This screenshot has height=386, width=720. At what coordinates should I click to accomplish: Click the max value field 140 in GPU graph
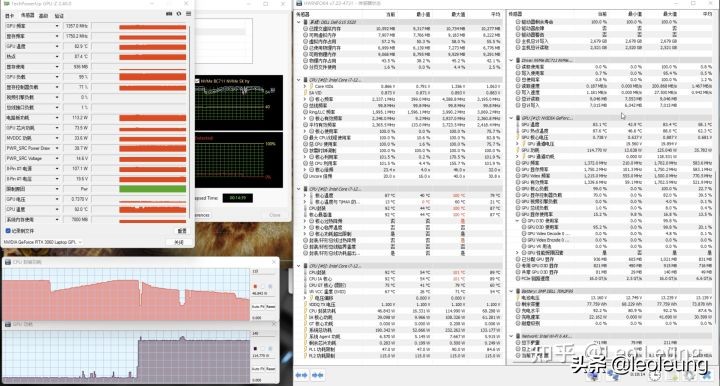[264, 334]
